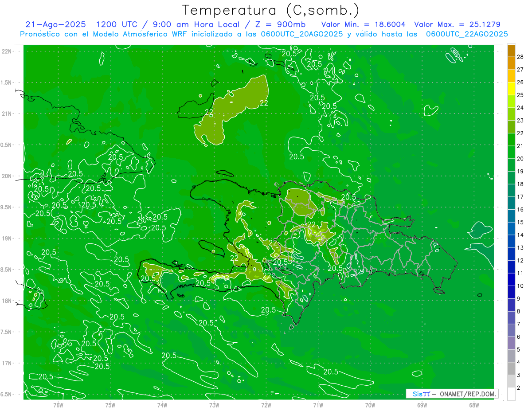Click the '73W' longitude axis label
The width and height of the screenshot is (532, 411).
214,405
